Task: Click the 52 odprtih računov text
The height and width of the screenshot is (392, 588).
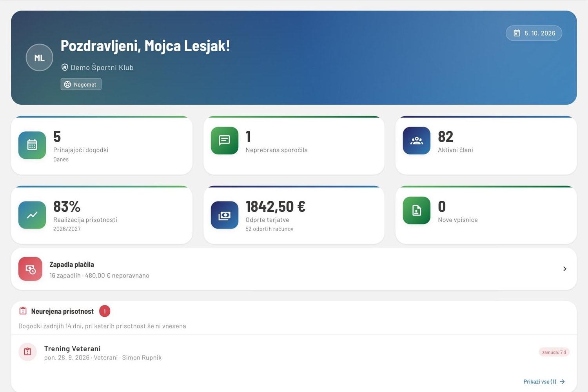Action: (270, 229)
